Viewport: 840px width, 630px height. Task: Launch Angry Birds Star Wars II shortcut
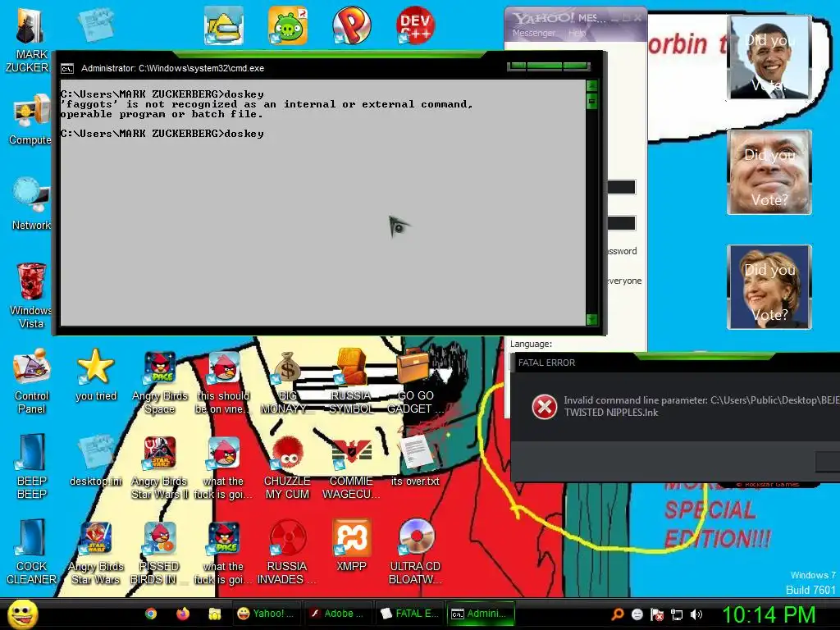click(160, 466)
